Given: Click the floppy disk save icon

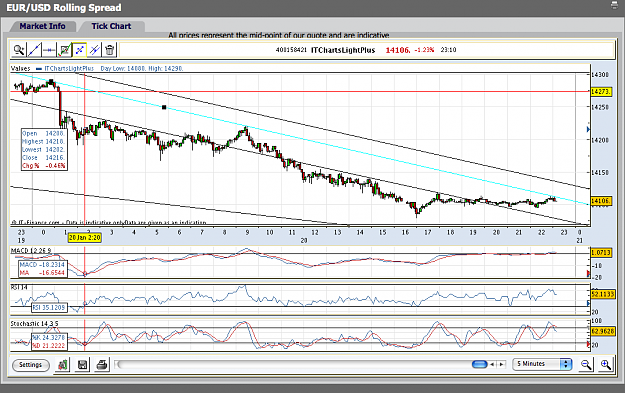Looking at the screenshot, I should click(83, 364).
